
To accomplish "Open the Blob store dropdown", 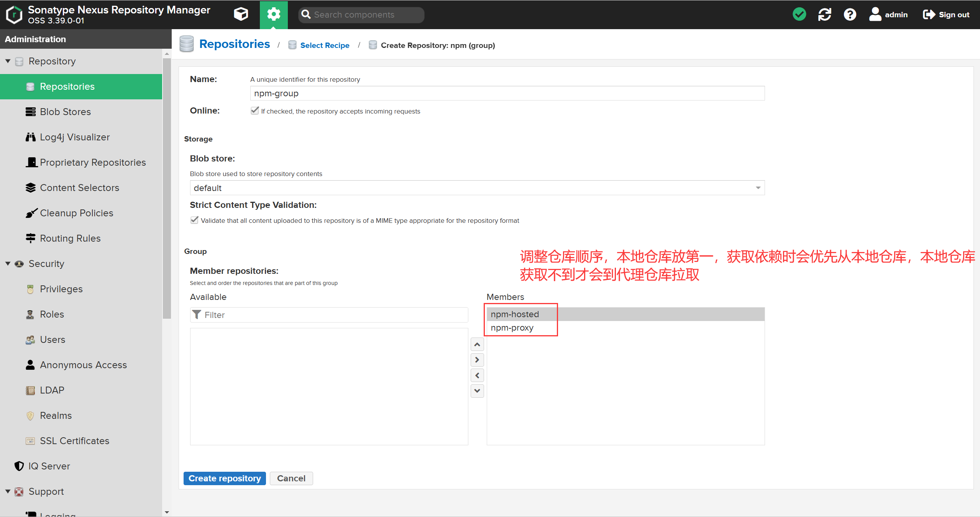I will coord(758,188).
